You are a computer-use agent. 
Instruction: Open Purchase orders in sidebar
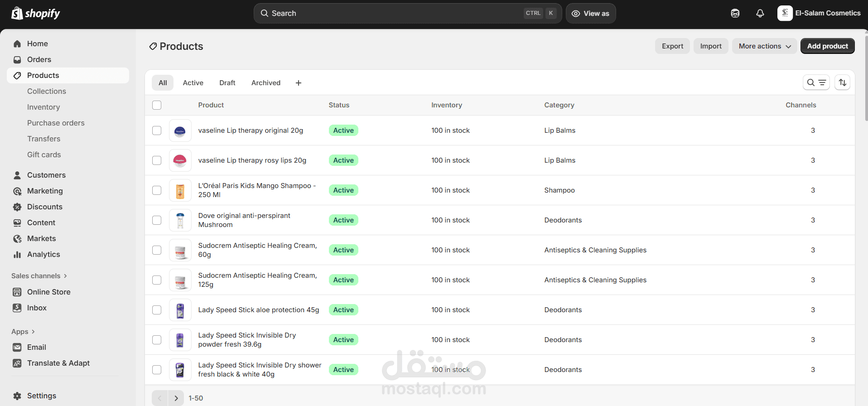click(x=56, y=123)
